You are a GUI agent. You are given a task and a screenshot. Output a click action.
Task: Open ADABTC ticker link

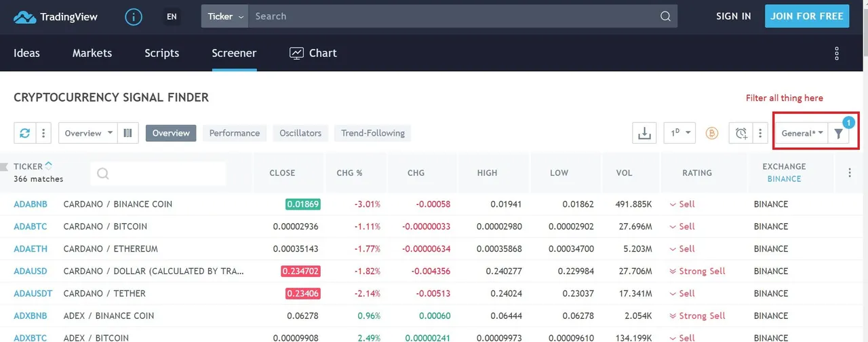pyautogui.click(x=30, y=226)
